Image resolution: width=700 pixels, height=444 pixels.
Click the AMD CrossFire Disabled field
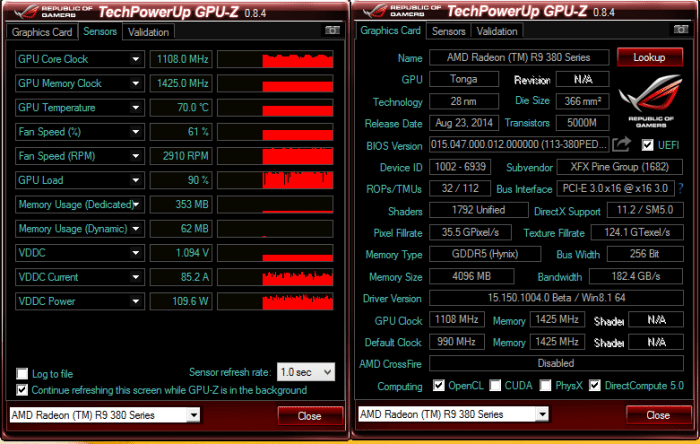pos(556,363)
